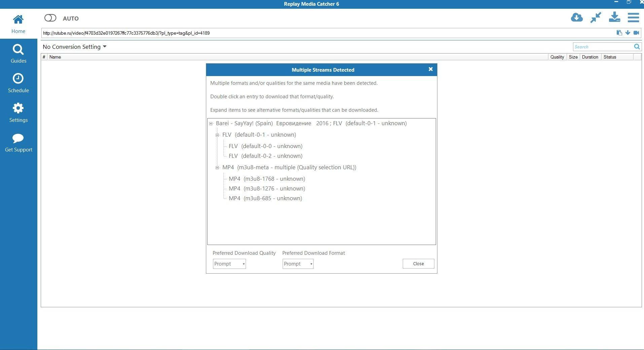Image resolution: width=644 pixels, height=350 pixels.
Task: Select MP4 (m3u8-meta - multiple) item
Action: (289, 167)
